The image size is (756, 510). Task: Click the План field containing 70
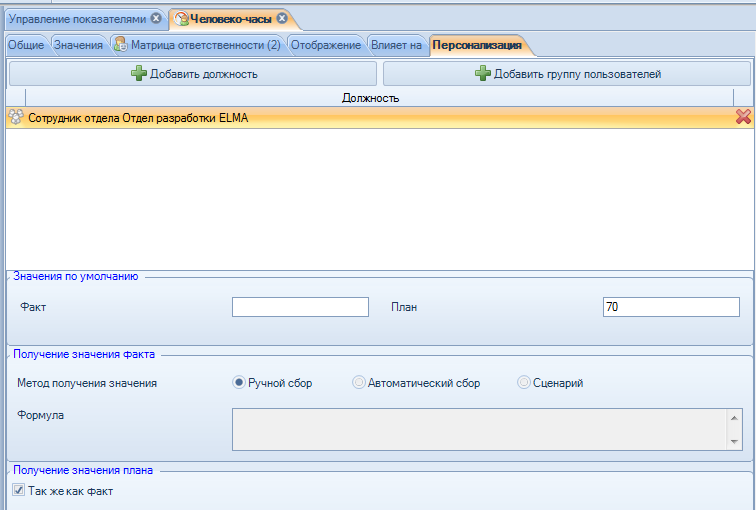670,307
